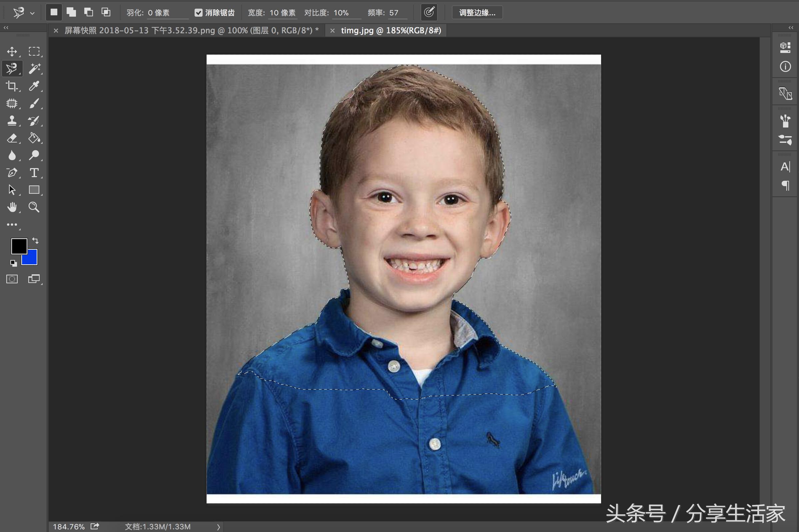This screenshot has width=799, height=532.
Task: Enable Add to selection mode
Action: pos(71,13)
